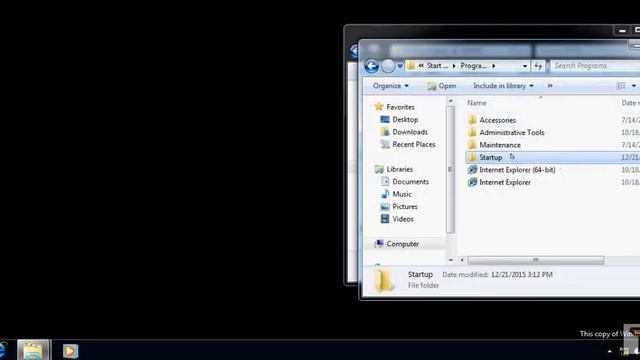Click the navigation pane scroll down arrow

click(451, 260)
